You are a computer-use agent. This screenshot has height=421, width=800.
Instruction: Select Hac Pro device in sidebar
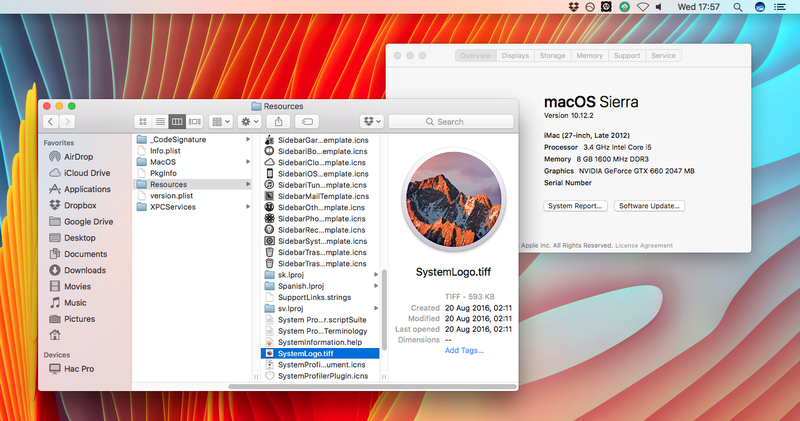71,368
